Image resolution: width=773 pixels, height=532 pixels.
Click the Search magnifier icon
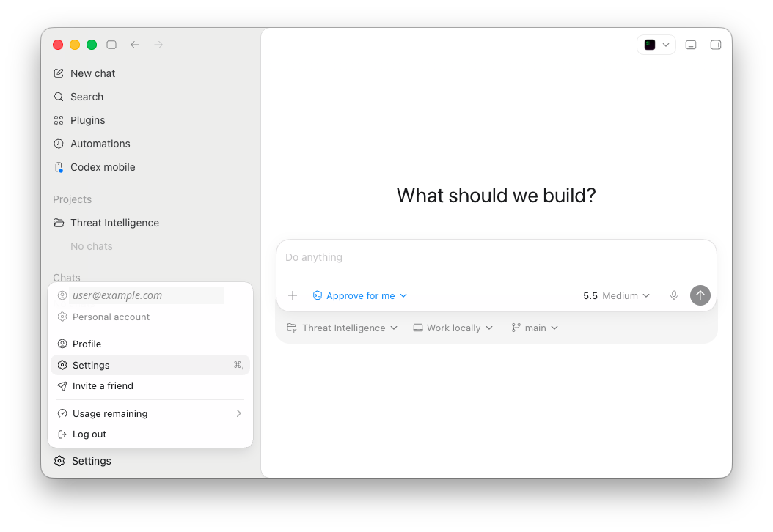click(x=59, y=97)
